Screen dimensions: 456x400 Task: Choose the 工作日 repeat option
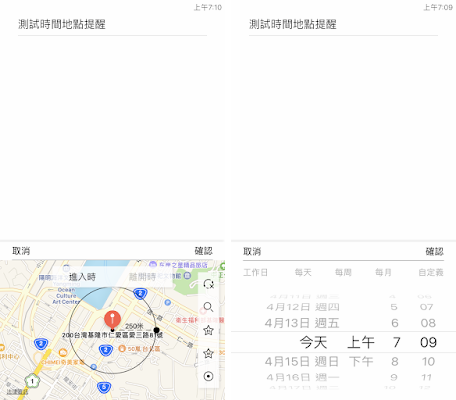coord(255,272)
